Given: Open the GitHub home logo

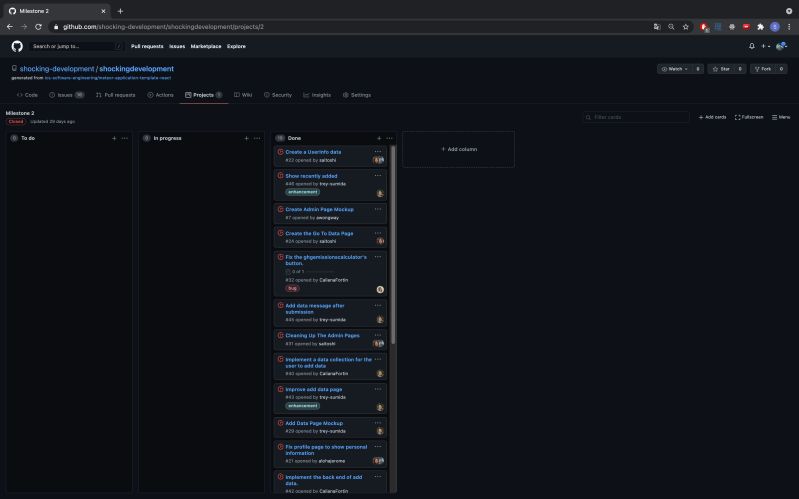Looking at the screenshot, I should 17,46.
